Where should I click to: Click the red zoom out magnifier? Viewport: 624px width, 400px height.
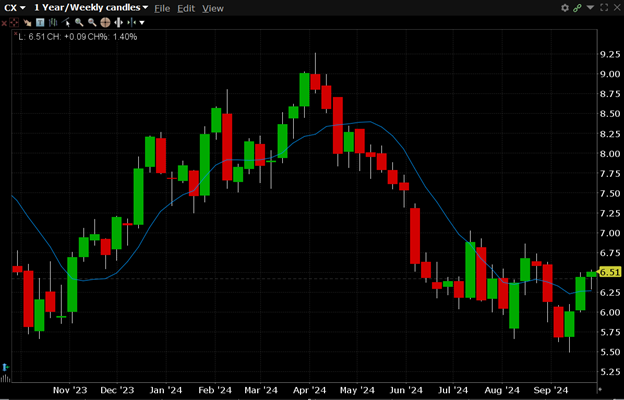pos(92,23)
